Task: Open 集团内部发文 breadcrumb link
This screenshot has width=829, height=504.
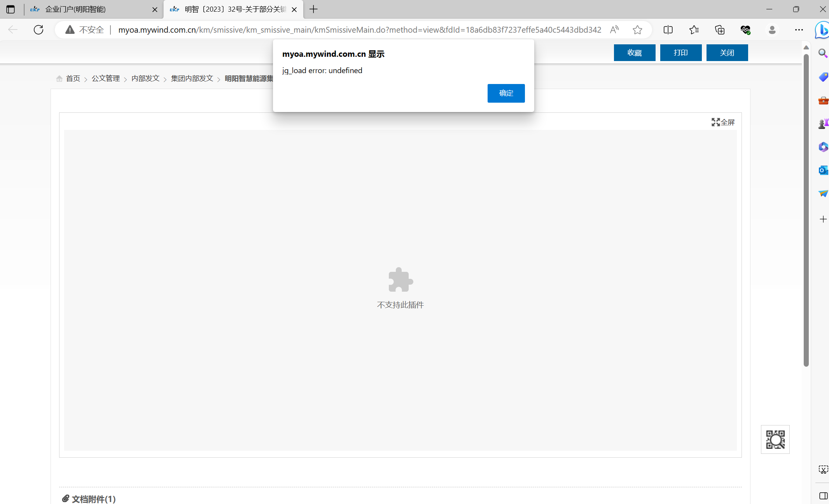Action: pyautogui.click(x=192, y=79)
